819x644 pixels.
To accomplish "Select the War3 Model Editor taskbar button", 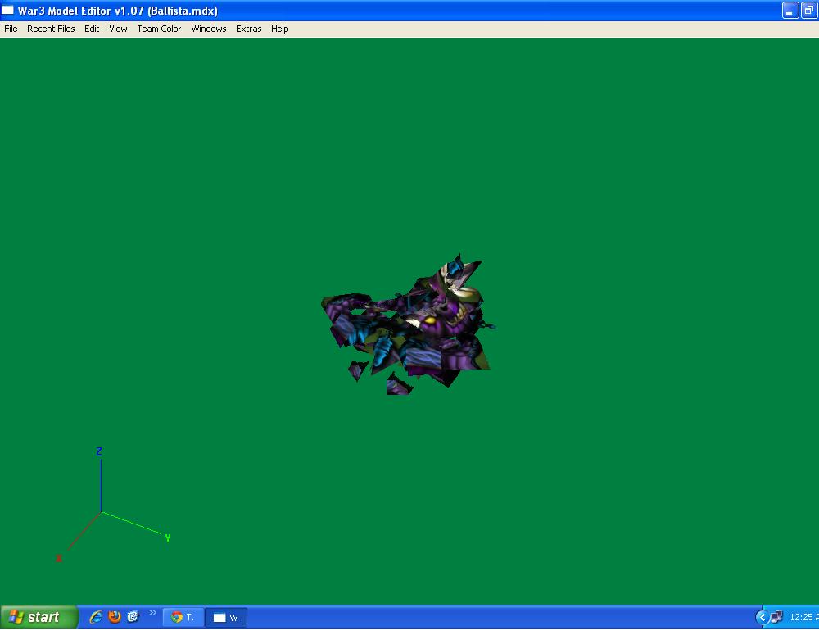I will 226,617.
